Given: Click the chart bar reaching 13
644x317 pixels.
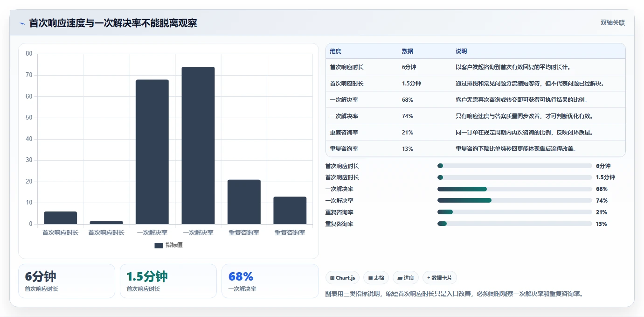Looking at the screenshot, I should [290, 211].
